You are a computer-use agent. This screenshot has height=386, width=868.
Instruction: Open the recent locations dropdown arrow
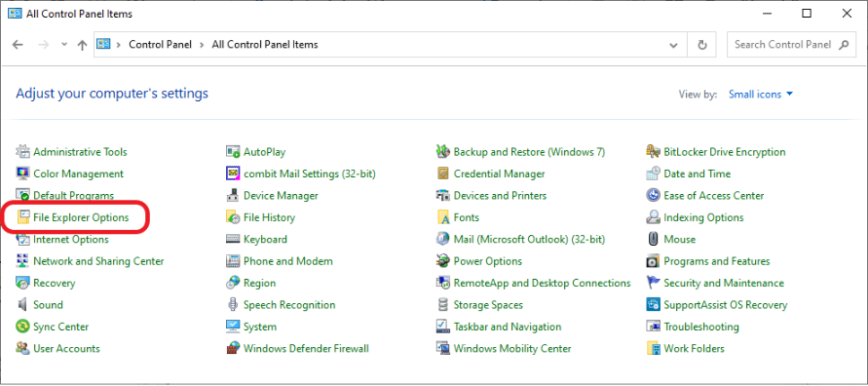(64, 45)
